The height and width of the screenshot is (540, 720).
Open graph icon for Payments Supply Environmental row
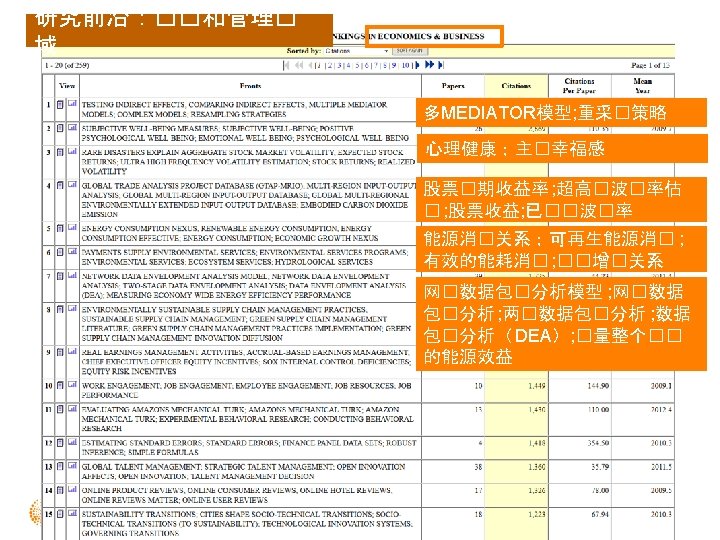tap(72, 251)
